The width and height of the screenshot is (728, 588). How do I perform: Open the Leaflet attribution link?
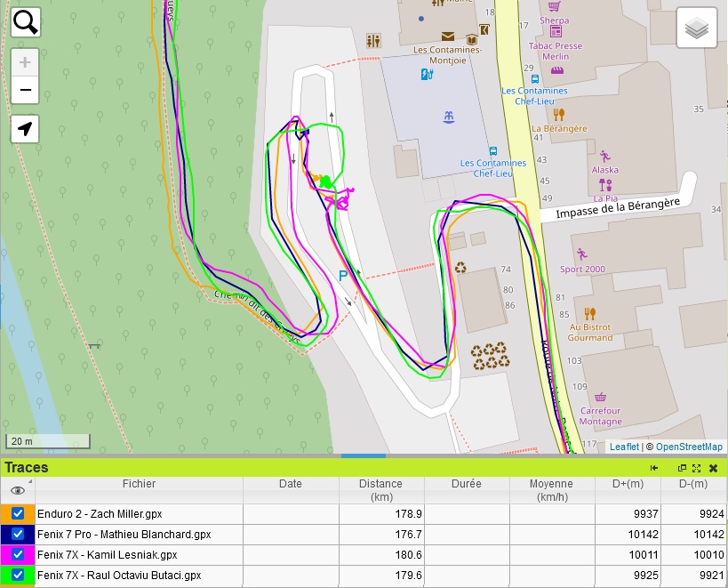(624, 447)
